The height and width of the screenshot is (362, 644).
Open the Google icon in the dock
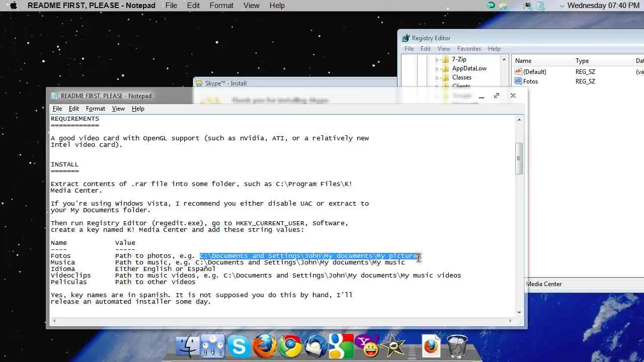click(341, 347)
